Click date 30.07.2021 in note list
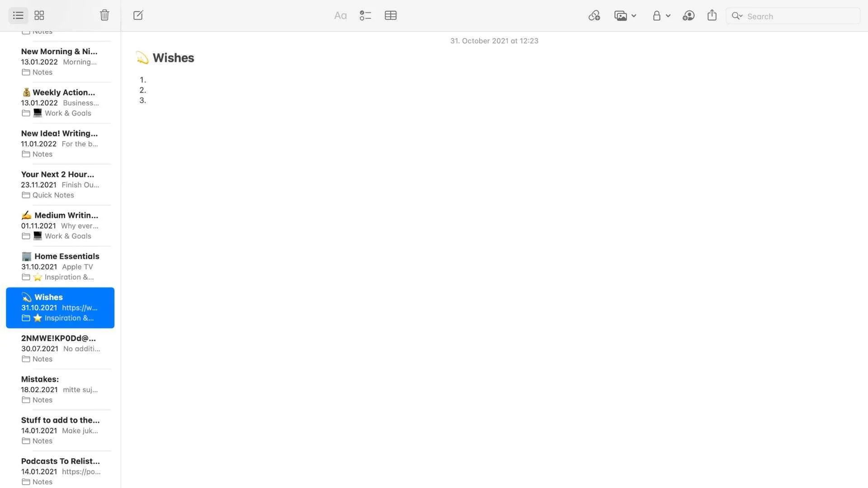 [40, 349]
